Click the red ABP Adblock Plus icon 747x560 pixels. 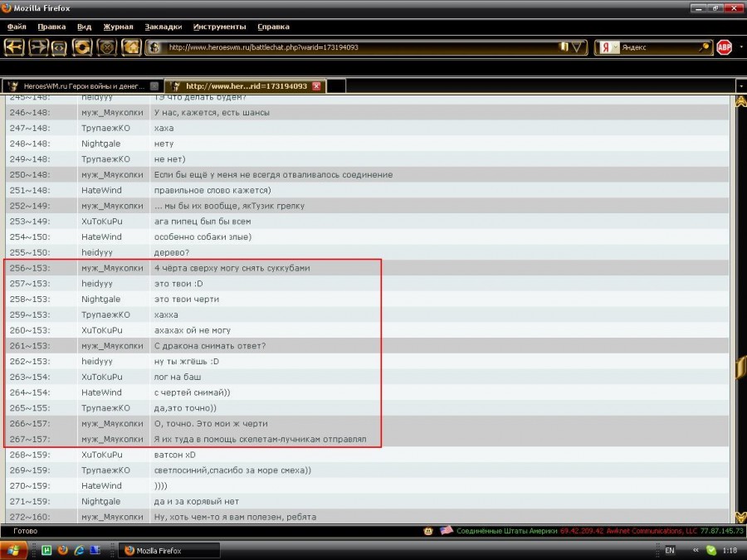click(x=724, y=47)
